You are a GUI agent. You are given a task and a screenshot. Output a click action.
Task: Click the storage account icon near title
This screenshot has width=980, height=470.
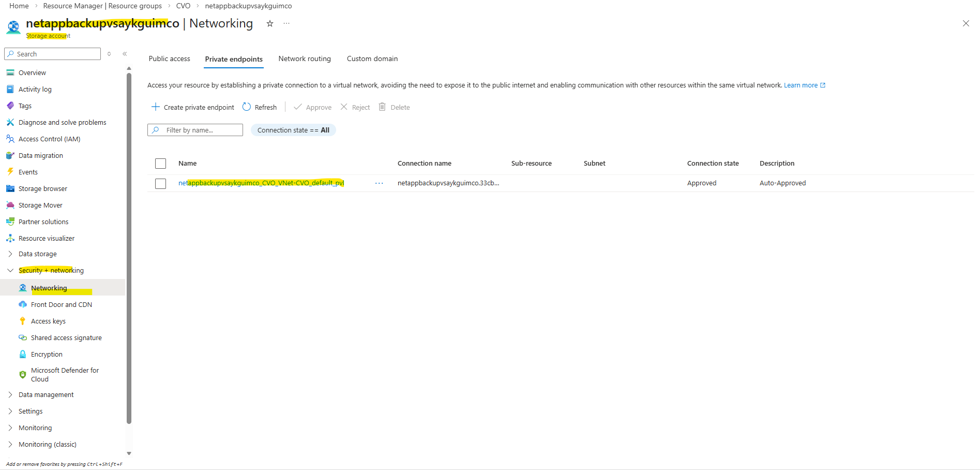pos(13,27)
